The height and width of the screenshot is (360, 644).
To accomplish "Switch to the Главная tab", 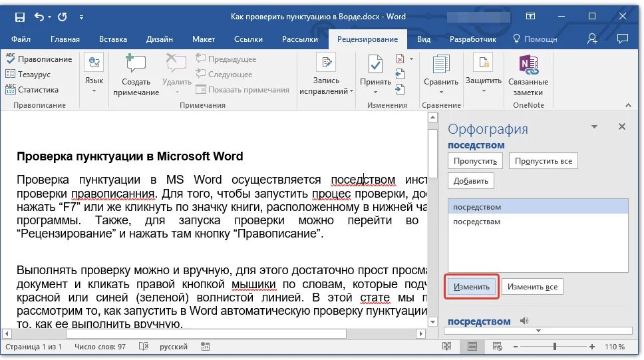I will tap(65, 39).
